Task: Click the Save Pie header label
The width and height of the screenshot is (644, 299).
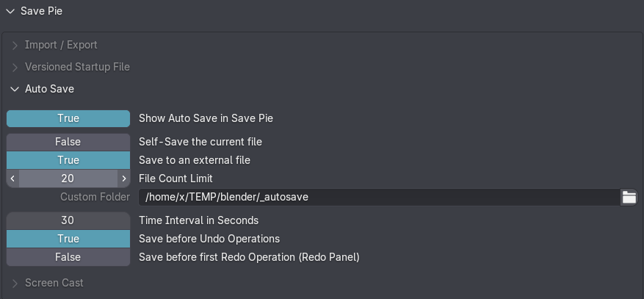Action: click(41, 11)
